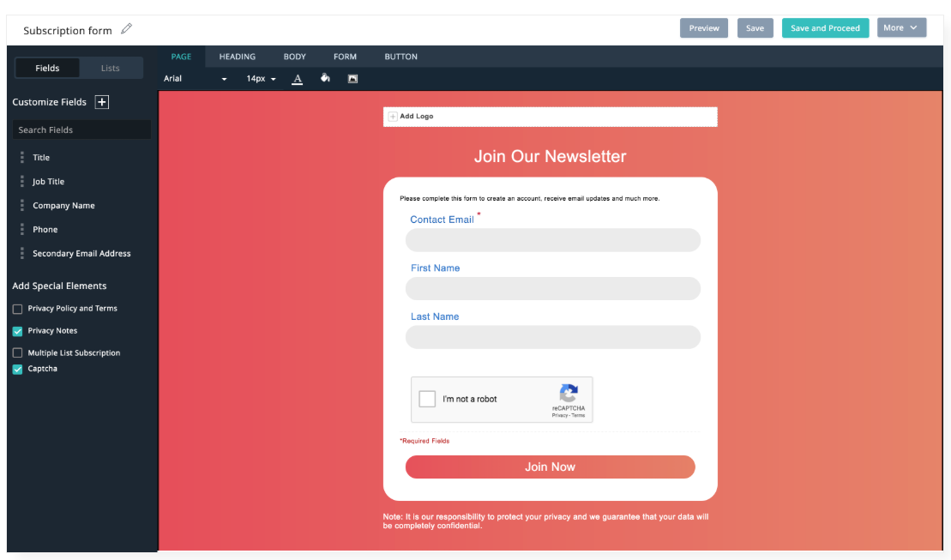Switch to the Lists tab
This screenshot has height=560, width=951.
click(x=111, y=69)
